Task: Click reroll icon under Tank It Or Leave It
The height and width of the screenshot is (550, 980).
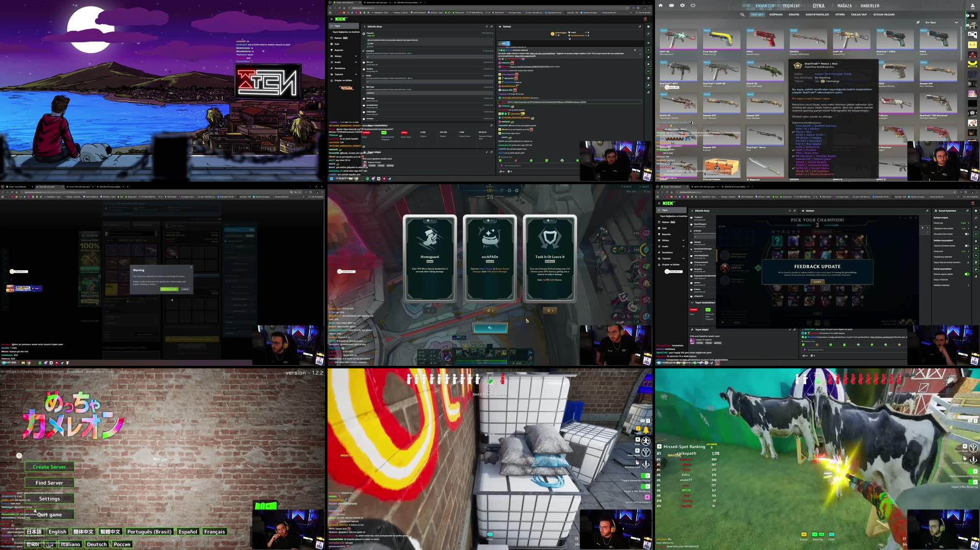Action: tap(550, 311)
